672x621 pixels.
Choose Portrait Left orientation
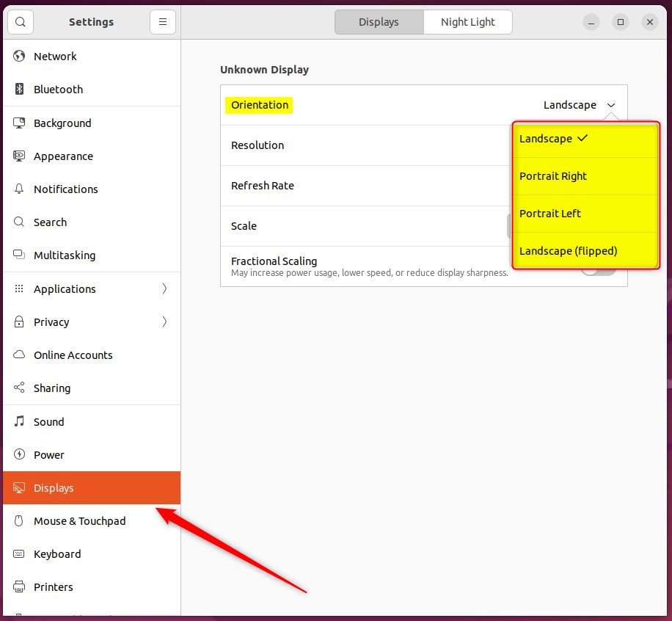pos(585,214)
